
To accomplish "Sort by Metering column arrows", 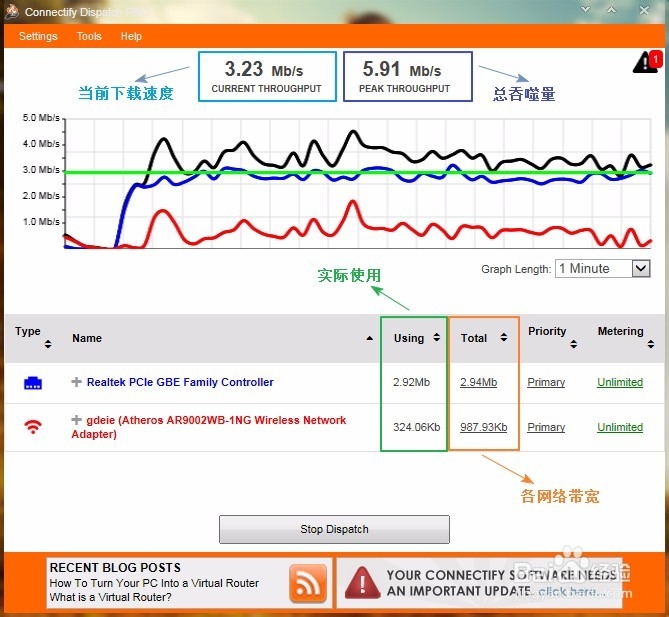I will pos(651,343).
